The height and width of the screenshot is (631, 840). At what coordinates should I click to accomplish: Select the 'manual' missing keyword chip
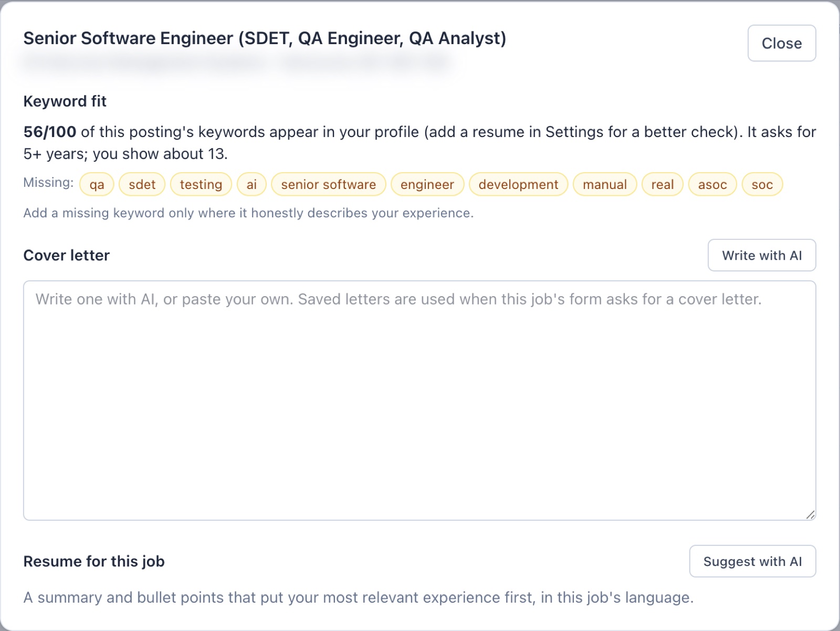pyautogui.click(x=605, y=184)
